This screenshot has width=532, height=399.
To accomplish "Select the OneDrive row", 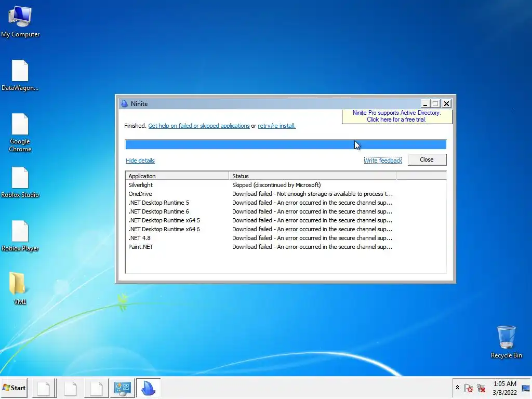I will 285,194.
